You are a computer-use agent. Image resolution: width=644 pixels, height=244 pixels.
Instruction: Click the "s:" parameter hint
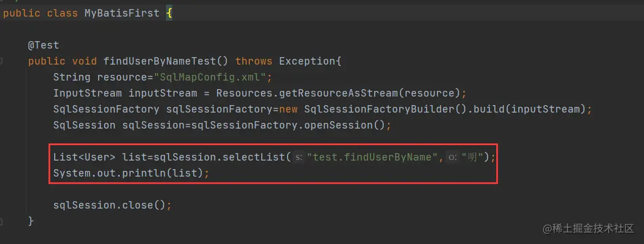[x=299, y=157]
